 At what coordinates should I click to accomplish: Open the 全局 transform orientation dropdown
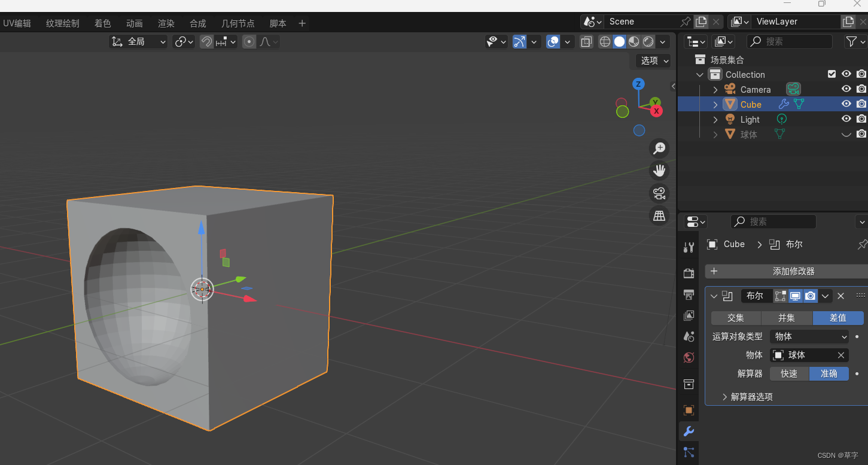pos(138,42)
